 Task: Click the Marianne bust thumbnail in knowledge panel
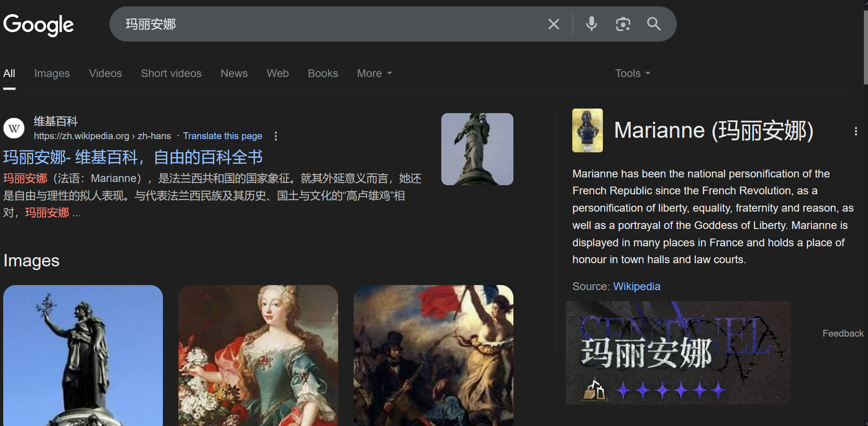[x=587, y=130]
